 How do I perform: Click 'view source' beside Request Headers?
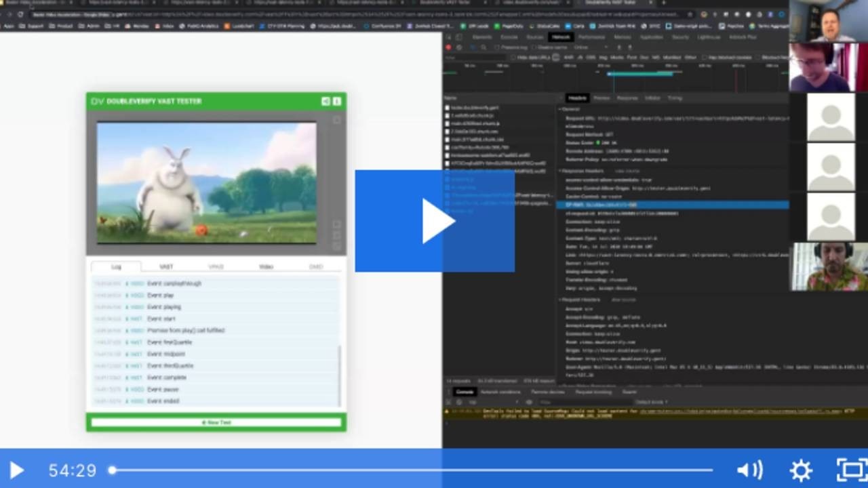click(623, 300)
